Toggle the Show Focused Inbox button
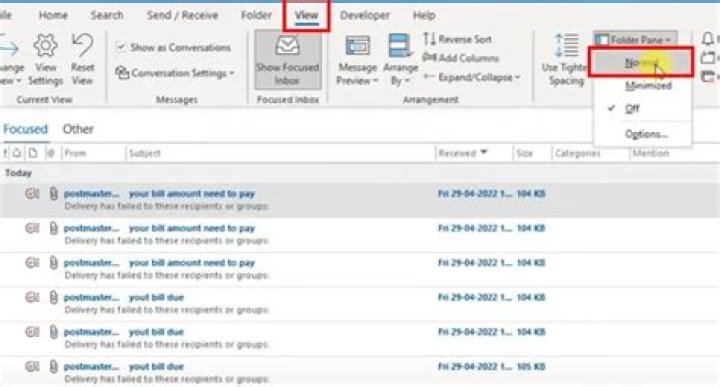The height and width of the screenshot is (387, 720). tap(288, 60)
